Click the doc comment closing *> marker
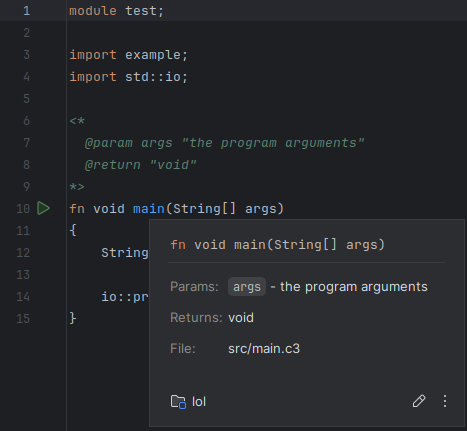 click(77, 187)
